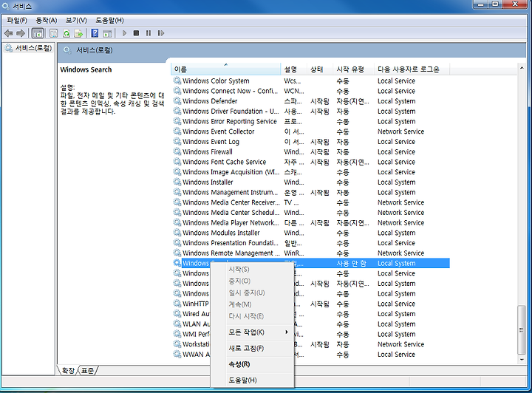Click the Action Pane toolbar icon
Image resolution: width=532 pixels, height=393 pixels.
coord(107,33)
